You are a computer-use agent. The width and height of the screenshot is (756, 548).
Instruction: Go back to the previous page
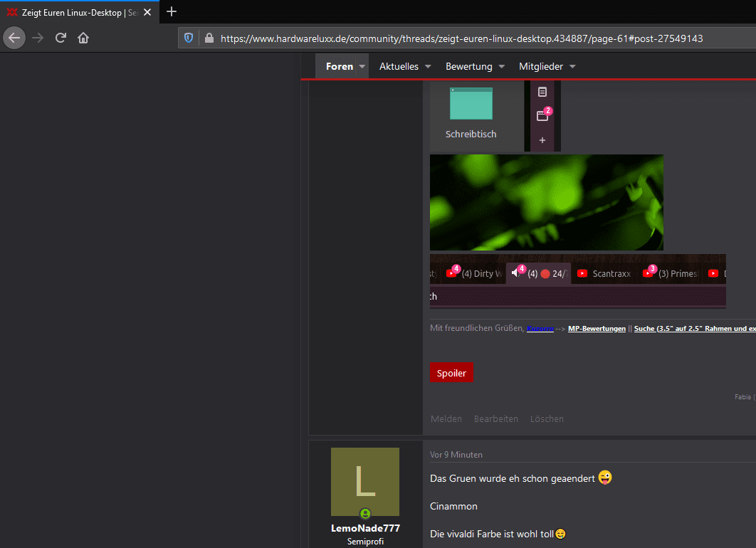(14, 38)
